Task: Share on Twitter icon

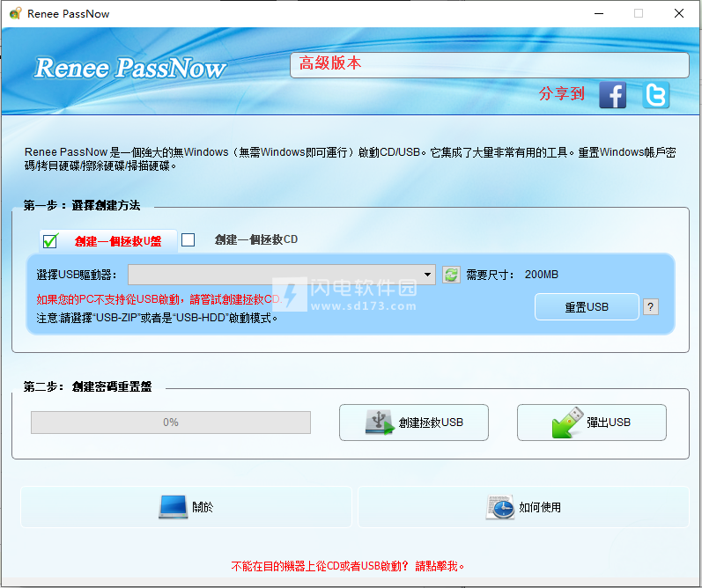Action: [656, 95]
